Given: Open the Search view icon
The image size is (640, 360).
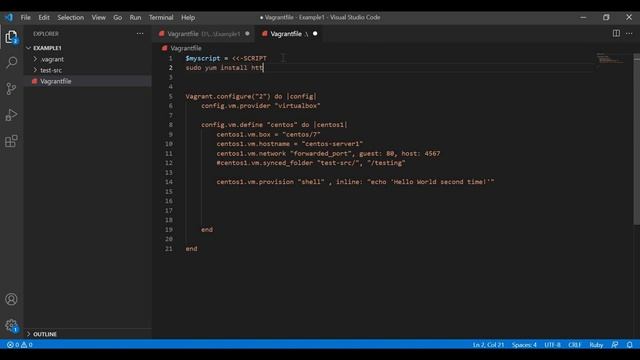Looking at the screenshot, I should pos(11,62).
